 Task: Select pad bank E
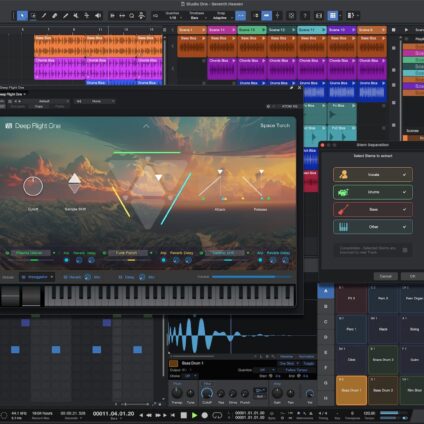click(326, 352)
